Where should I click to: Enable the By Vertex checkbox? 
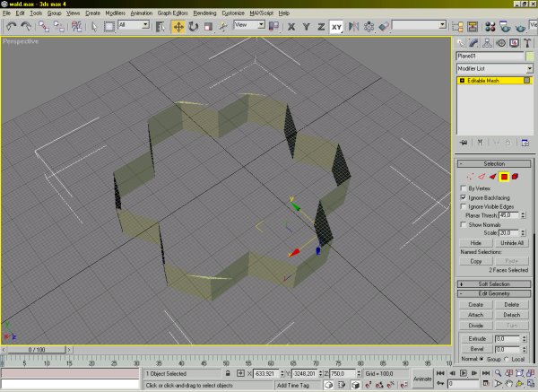tap(463, 188)
